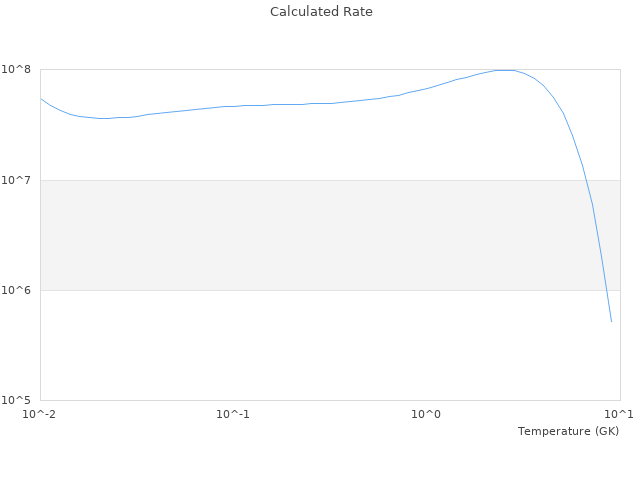Select the 10^6 y-axis label
The image size is (640, 480).
point(18,291)
